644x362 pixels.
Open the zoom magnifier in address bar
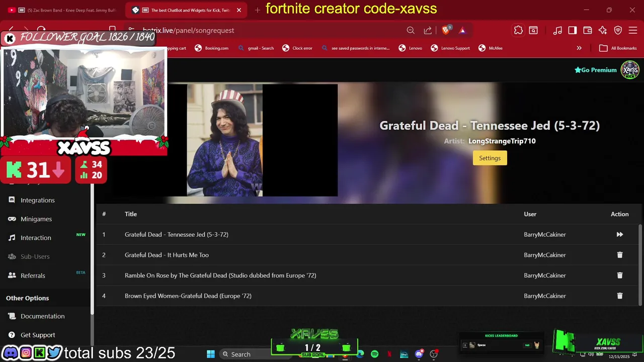pos(411,30)
